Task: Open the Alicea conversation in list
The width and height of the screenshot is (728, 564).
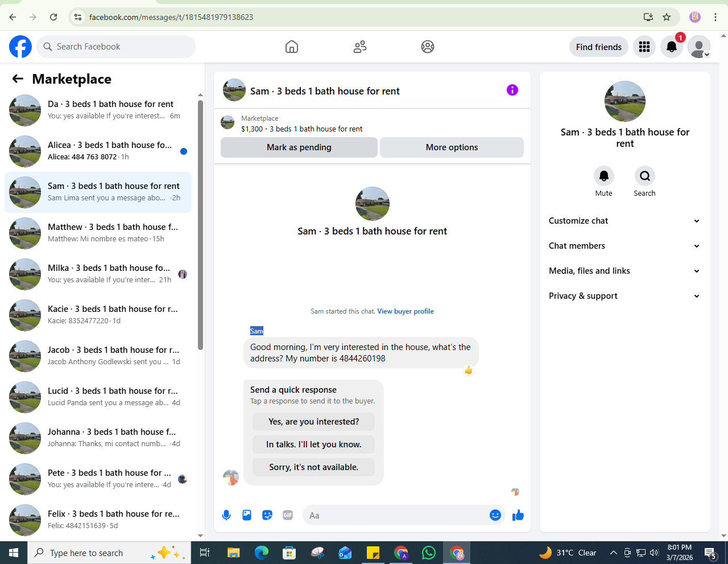Action: 98,151
